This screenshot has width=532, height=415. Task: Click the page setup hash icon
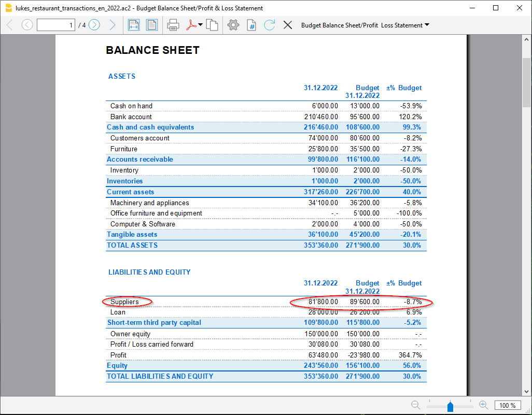pos(251,25)
